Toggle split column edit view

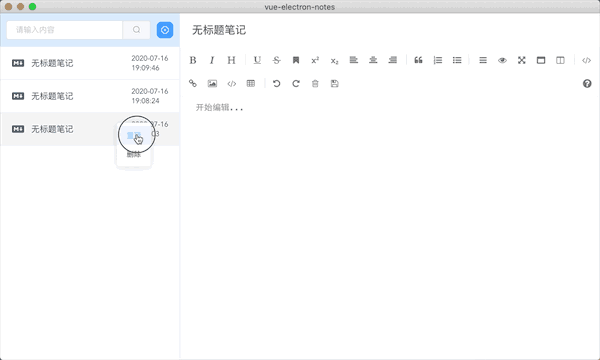tap(560, 60)
